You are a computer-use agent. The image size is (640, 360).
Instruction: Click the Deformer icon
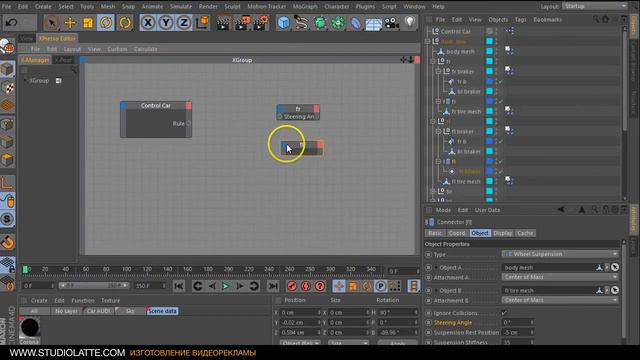pyautogui.click(x=356, y=23)
